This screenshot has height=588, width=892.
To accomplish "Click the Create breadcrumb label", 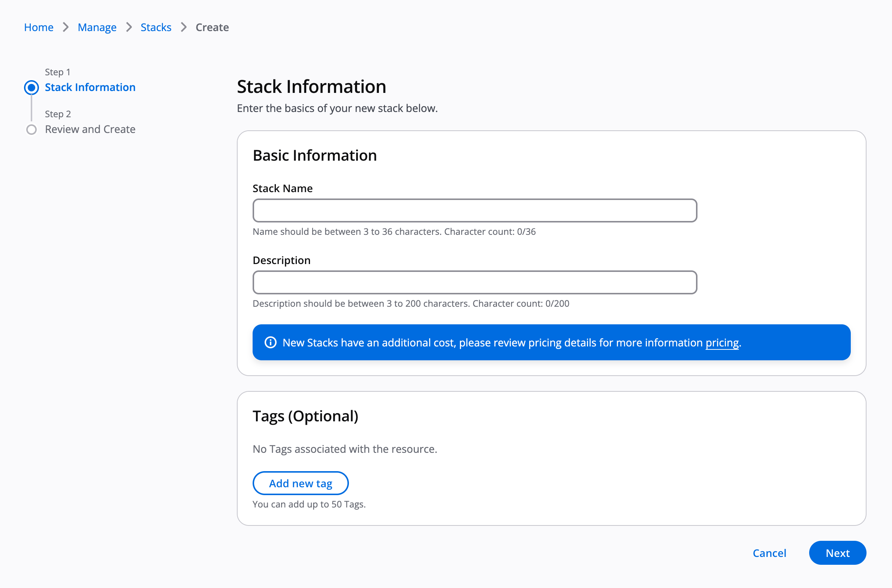I will point(212,27).
